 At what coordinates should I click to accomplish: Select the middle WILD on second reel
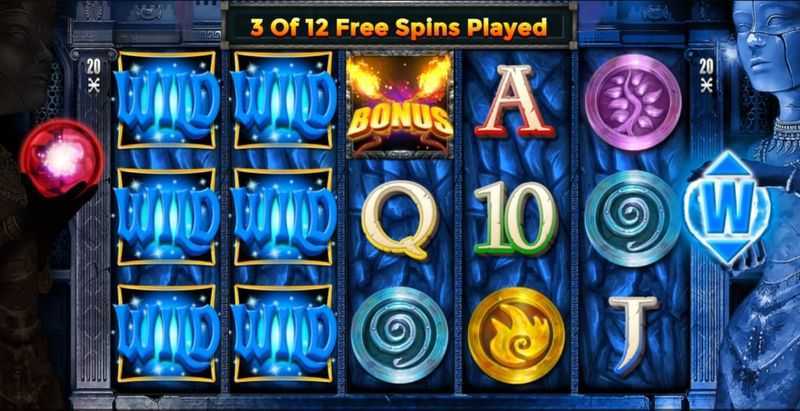click(x=283, y=217)
